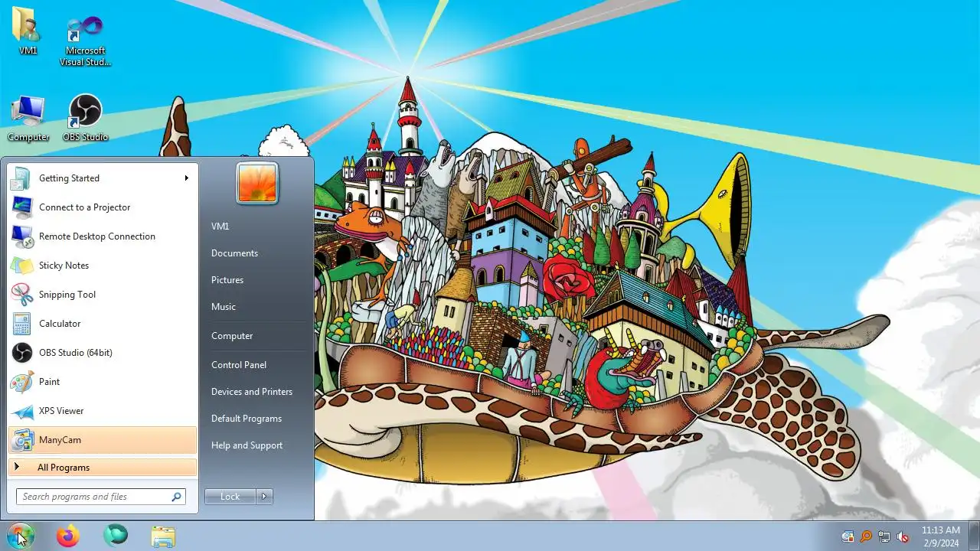
Task: Open Windows Explorer from the taskbar
Action: point(163,536)
